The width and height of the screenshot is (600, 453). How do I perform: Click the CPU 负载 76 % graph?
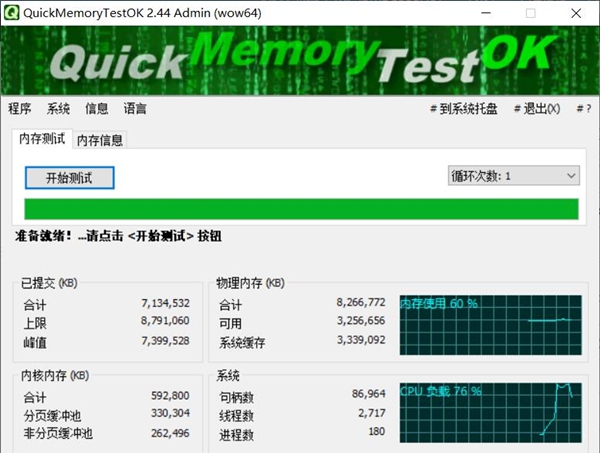(x=491, y=412)
